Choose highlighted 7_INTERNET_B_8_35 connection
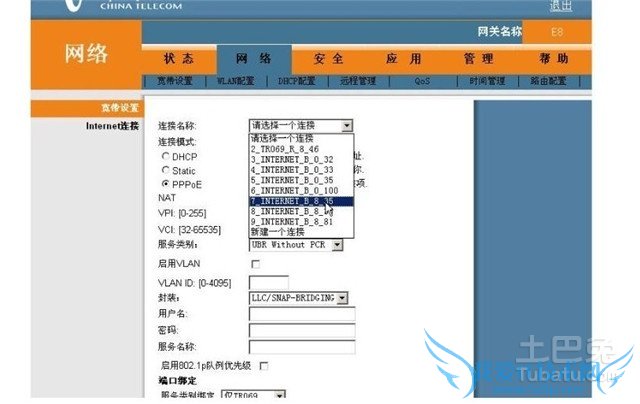The image size is (640, 404). [x=301, y=201]
